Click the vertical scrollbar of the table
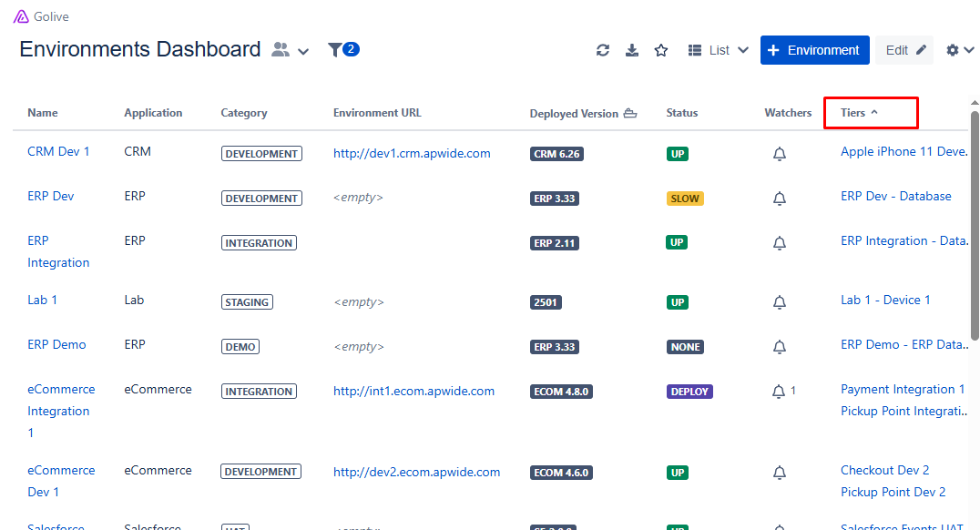Viewport: 980px width, 530px height. point(975,228)
